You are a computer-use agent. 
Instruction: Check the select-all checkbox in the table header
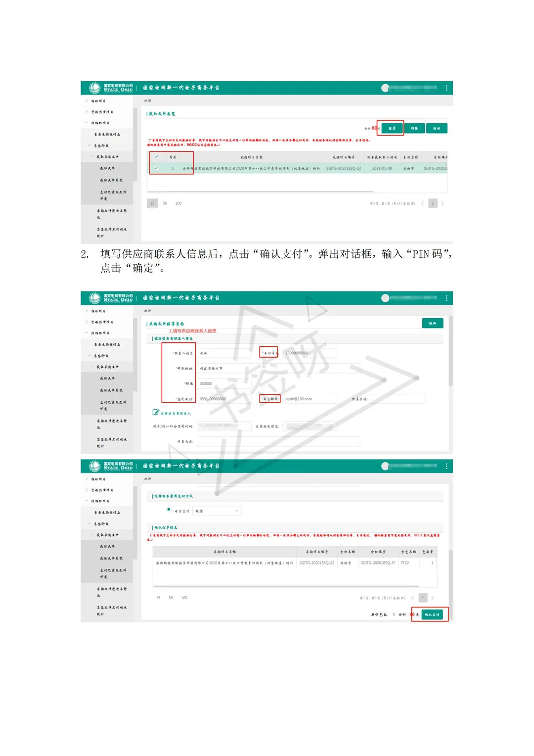point(156,156)
